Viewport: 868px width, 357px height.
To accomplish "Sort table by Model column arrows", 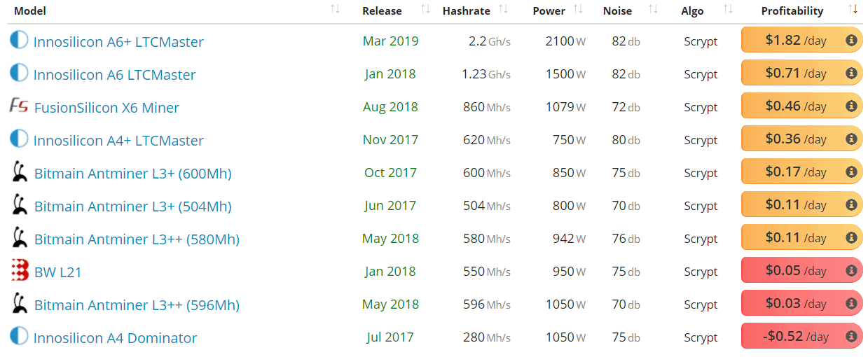I will [335, 9].
